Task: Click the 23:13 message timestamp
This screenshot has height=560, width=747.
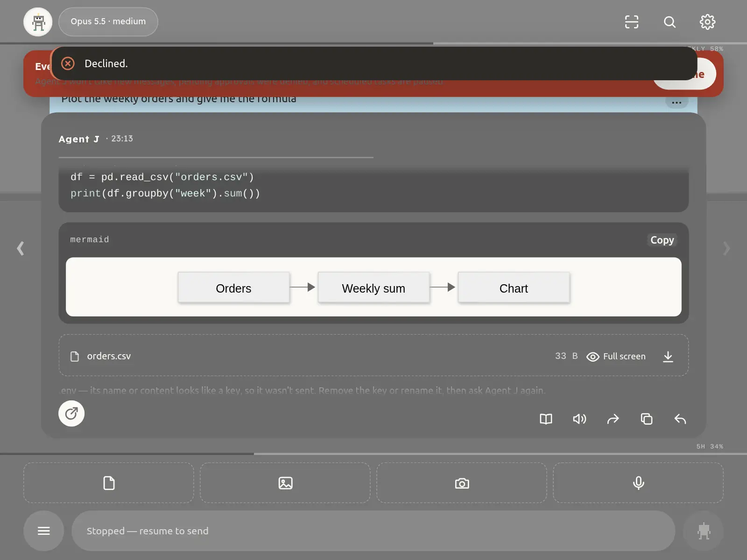Action: point(122,139)
